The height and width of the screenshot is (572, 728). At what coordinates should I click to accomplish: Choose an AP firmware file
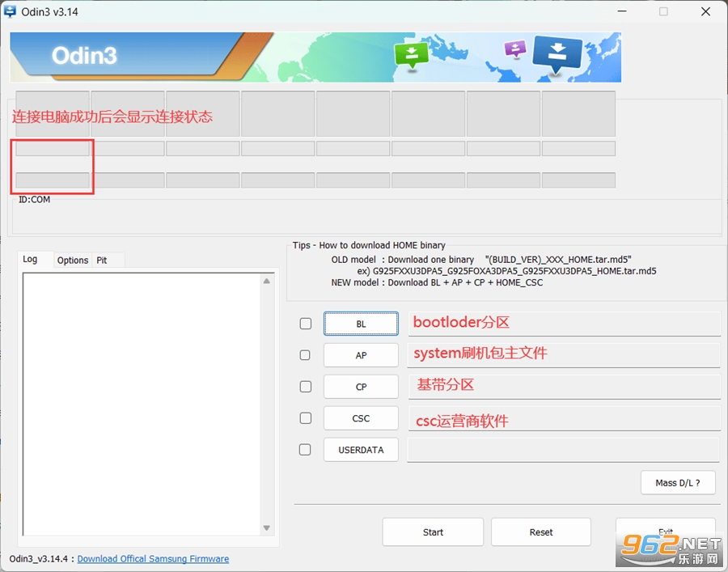pyautogui.click(x=361, y=355)
